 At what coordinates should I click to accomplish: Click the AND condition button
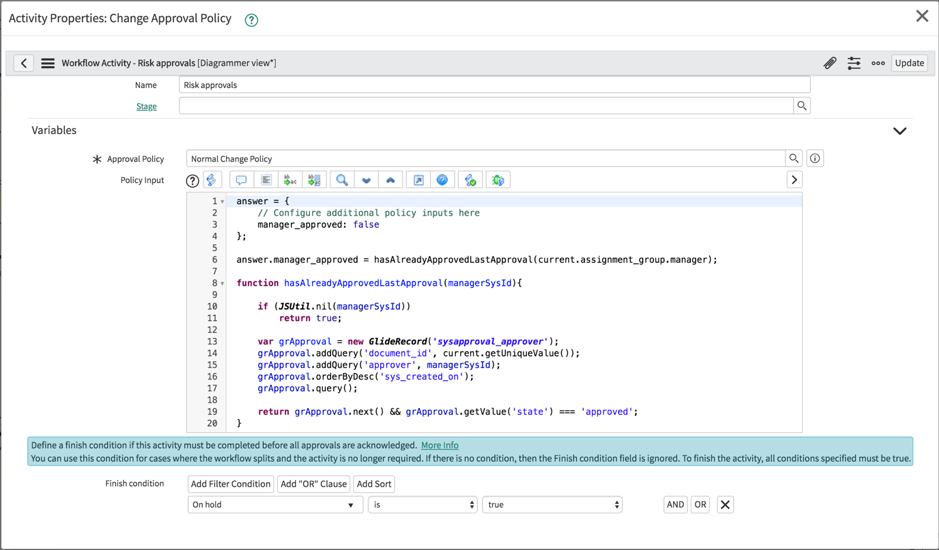coord(676,504)
